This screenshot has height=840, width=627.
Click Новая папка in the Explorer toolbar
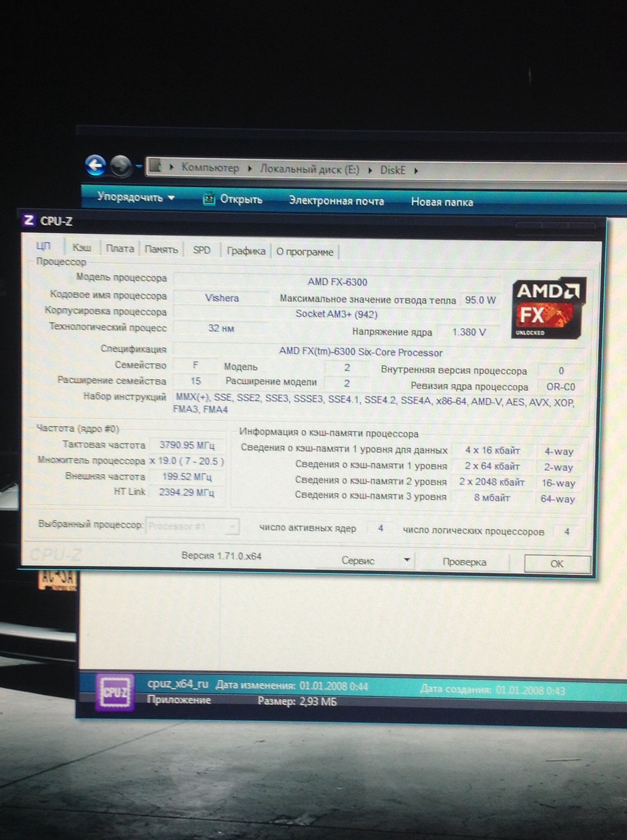tap(442, 202)
